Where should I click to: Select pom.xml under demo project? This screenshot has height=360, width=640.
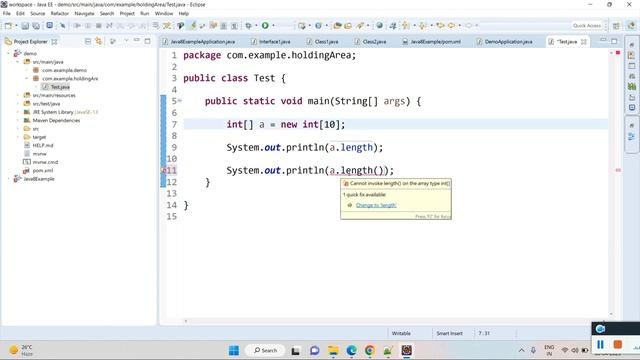(x=38, y=171)
